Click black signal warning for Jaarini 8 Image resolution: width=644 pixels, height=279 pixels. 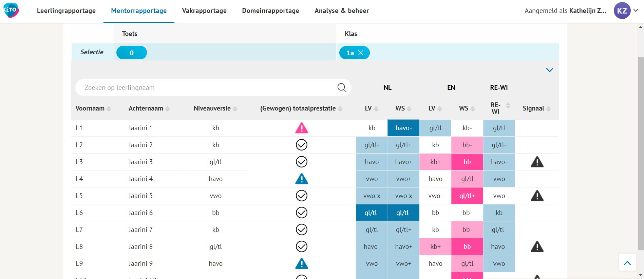coord(537,246)
